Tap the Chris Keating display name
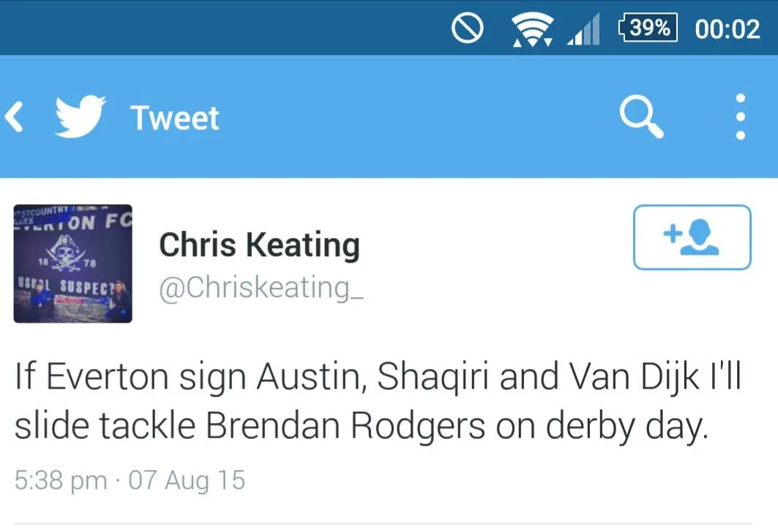This screenshot has height=532, width=778. click(x=259, y=245)
